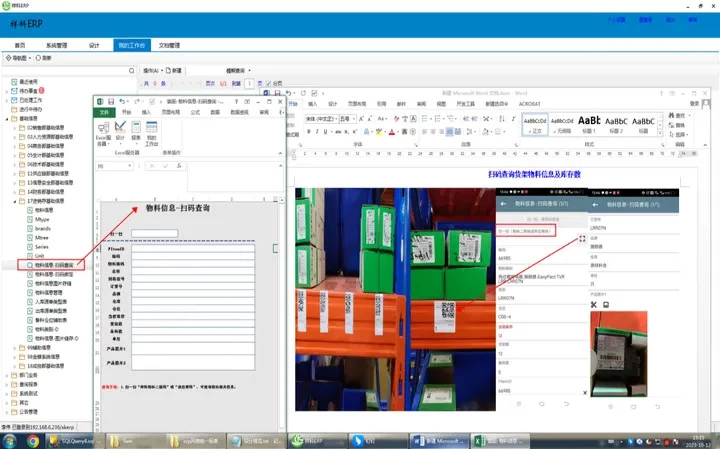Select the Series item in the tree

pyautogui.click(x=42, y=246)
